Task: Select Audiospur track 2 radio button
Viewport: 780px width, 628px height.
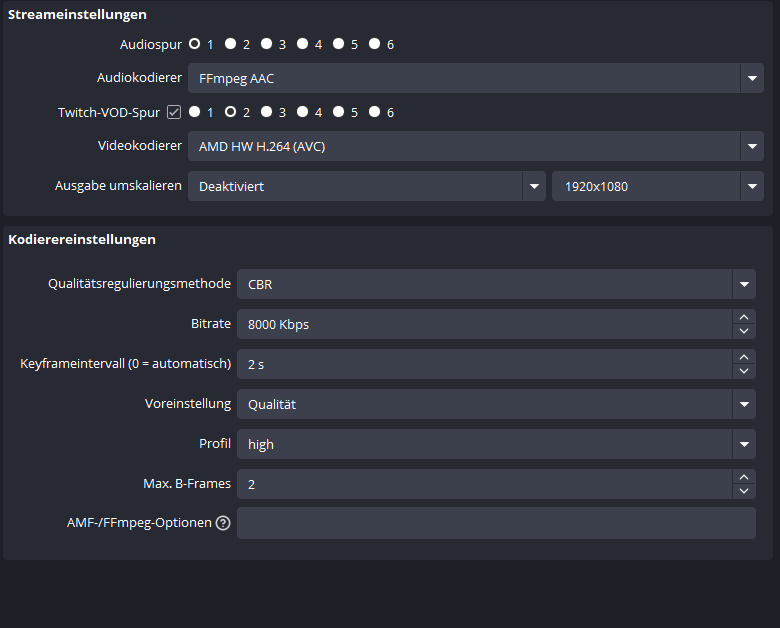Action: click(x=230, y=44)
